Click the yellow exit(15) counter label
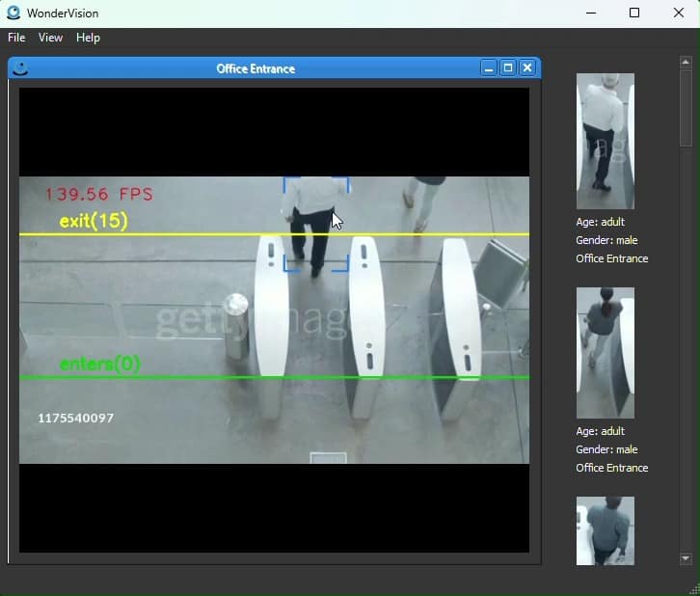 [94, 221]
